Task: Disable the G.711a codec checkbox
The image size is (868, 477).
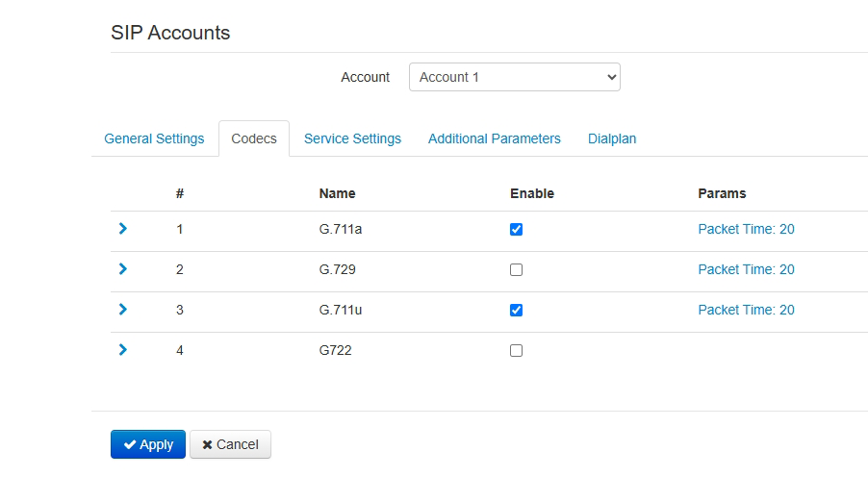Action: click(x=516, y=230)
